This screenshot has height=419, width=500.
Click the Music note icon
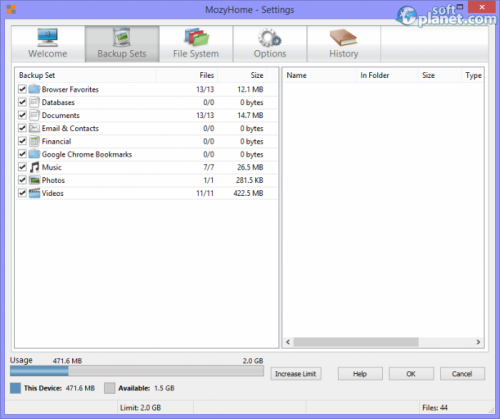point(34,167)
